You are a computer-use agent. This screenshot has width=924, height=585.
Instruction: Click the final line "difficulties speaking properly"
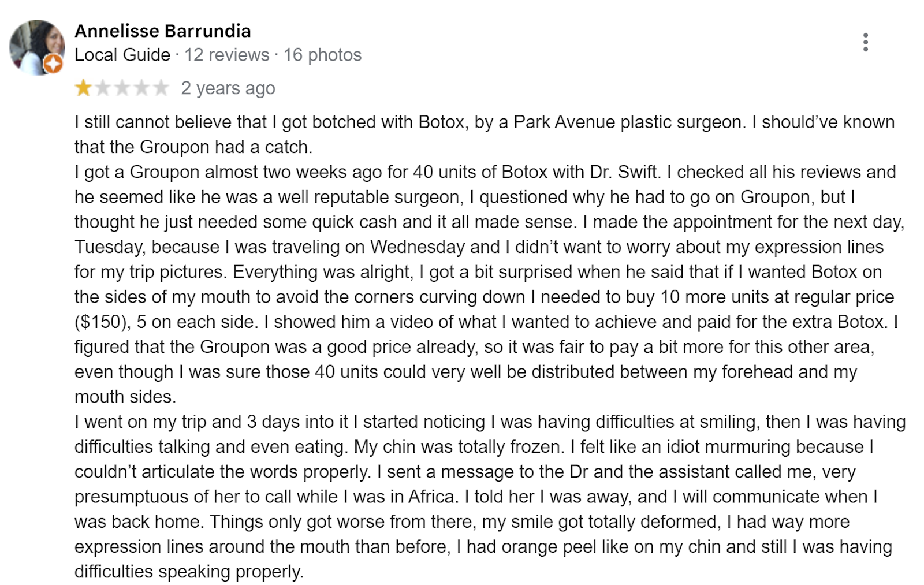click(188, 572)
